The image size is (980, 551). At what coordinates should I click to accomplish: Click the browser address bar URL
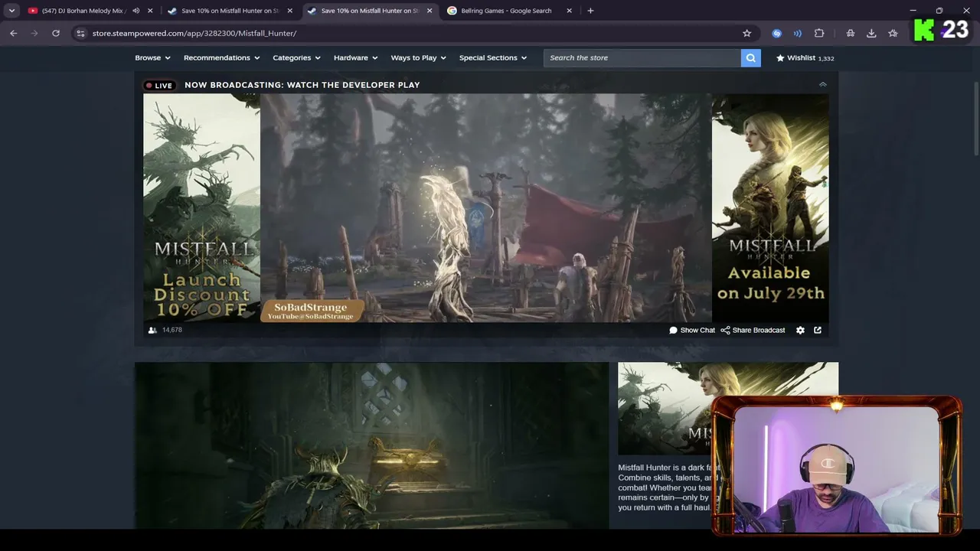click(194, 33)
